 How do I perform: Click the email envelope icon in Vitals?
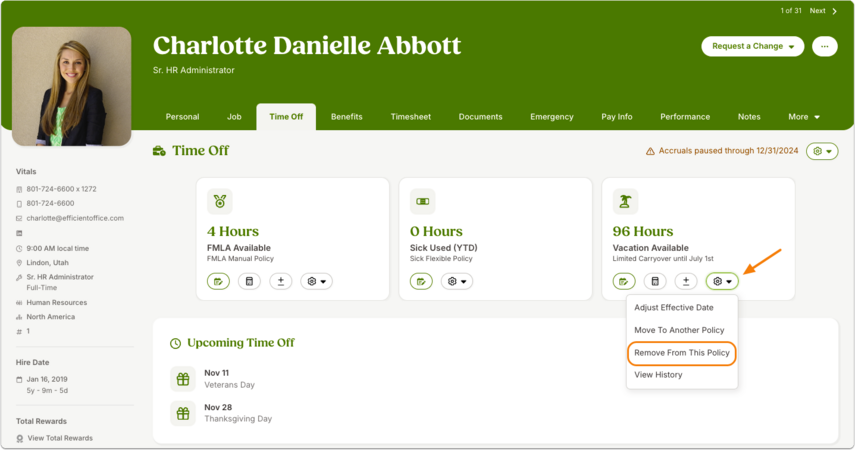pyautogui.click(x=19, y=219)
